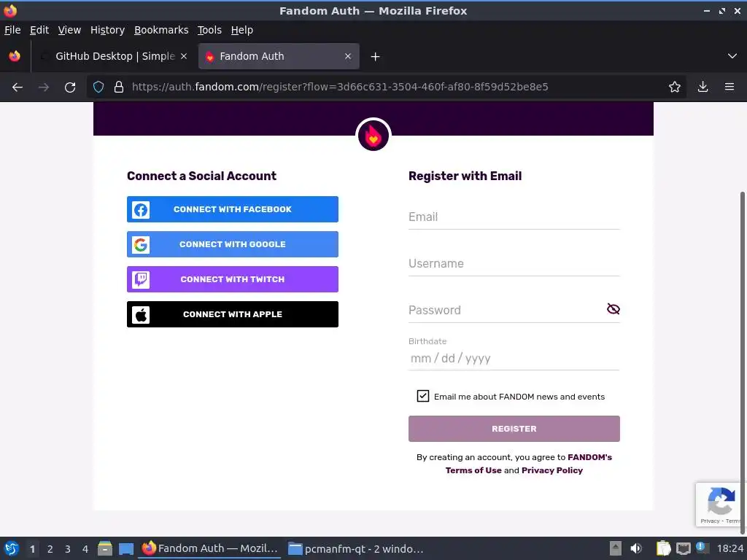Click Connect with Apple button
747x560 pixels.
[x=233, y=314]
